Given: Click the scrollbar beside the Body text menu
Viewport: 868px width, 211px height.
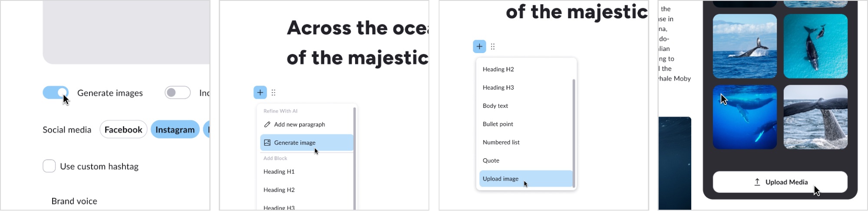Looking at the screenshot, I should (x=574, y=131).
